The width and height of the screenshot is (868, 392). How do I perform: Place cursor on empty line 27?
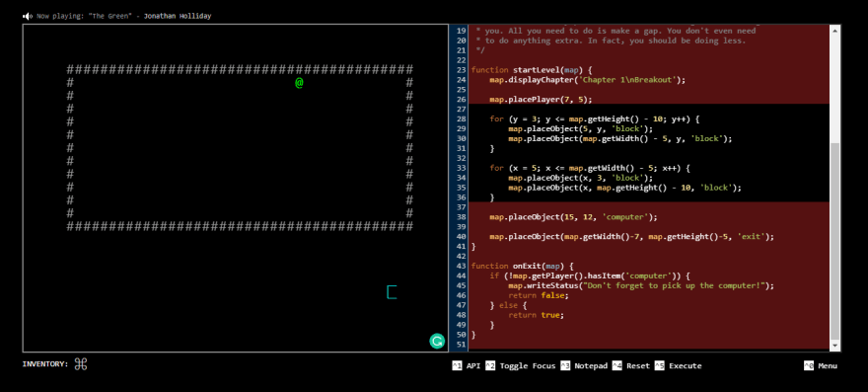[x=649, y=110]
